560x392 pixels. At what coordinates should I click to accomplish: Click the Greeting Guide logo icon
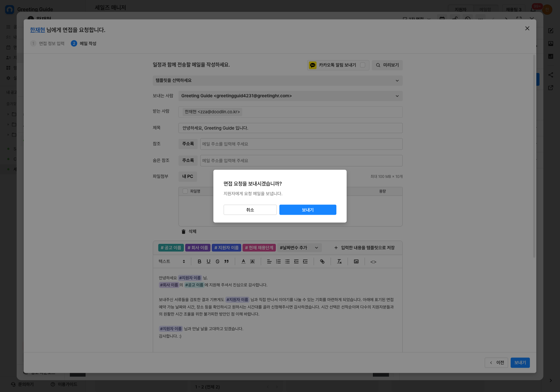pyautogui.click(x=10, y=10)
